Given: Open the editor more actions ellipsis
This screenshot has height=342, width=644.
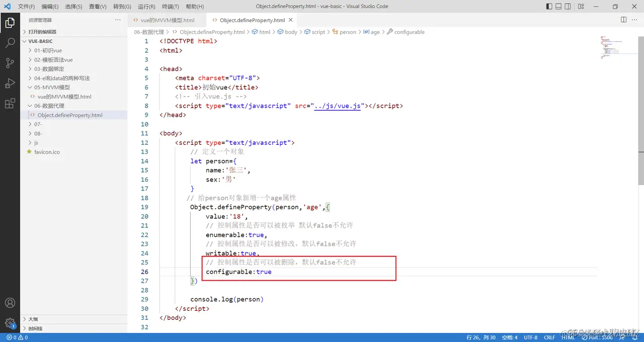Looking at the screenshot, I should coord(635,20).
